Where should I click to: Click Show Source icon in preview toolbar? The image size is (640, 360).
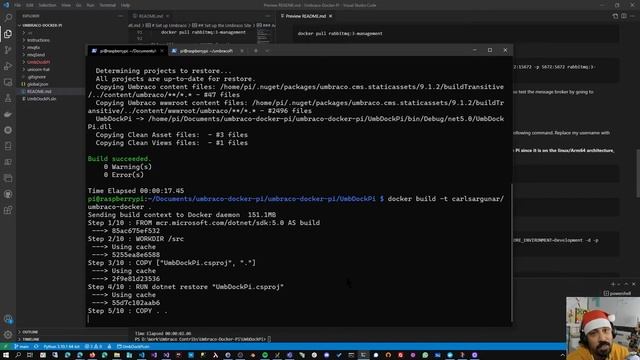pyautogui.click(x=615, y=16)
